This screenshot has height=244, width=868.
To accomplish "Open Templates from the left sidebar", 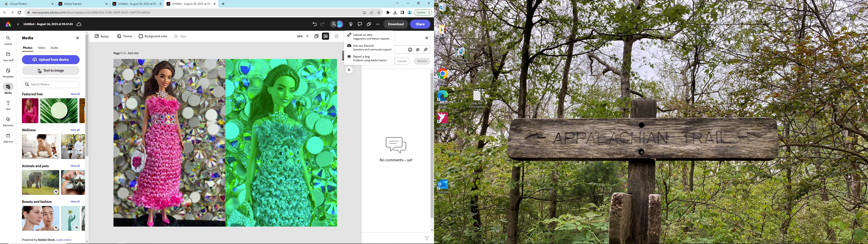I will (x=8, y=73).
